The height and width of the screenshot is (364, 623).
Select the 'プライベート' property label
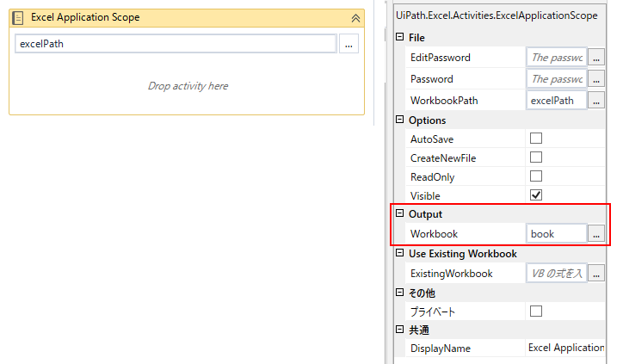point(432,312)
